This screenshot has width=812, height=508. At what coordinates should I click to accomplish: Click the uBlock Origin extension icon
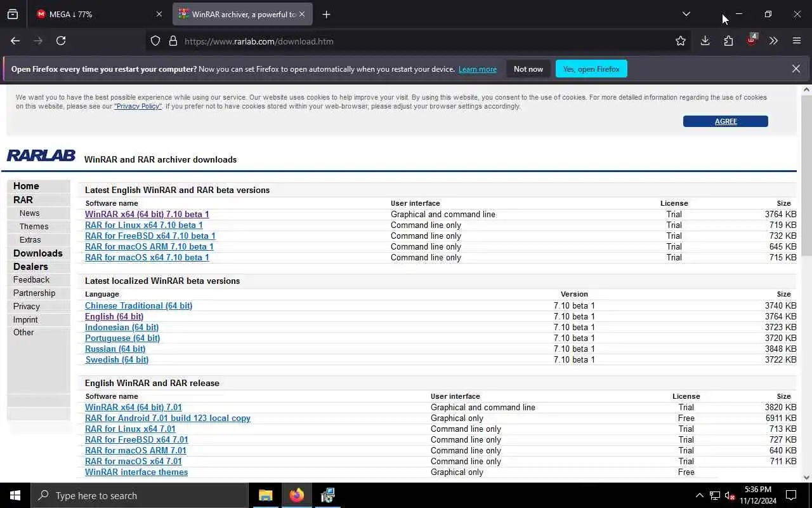[752, 40]
